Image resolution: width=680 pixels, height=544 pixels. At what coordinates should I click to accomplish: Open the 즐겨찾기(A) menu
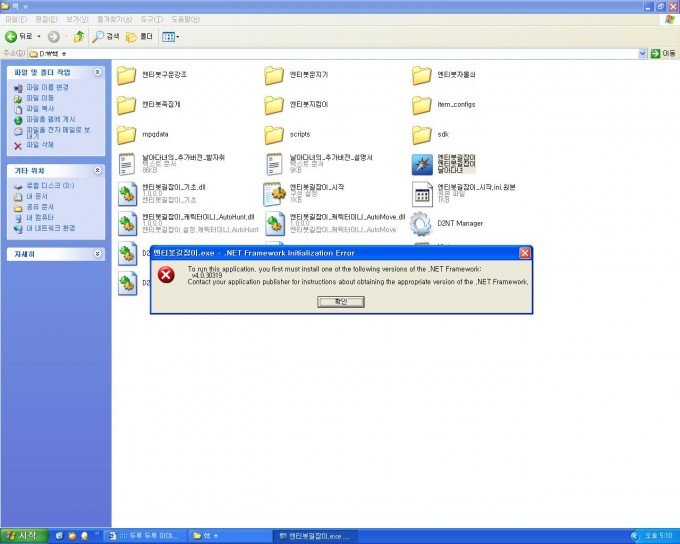tap(114, 20)
